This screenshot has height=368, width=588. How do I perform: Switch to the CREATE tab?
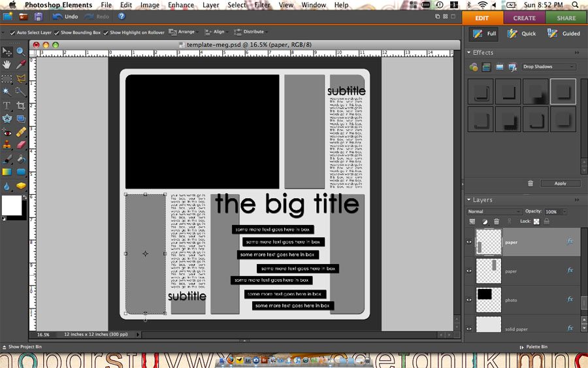pos(524,18)
